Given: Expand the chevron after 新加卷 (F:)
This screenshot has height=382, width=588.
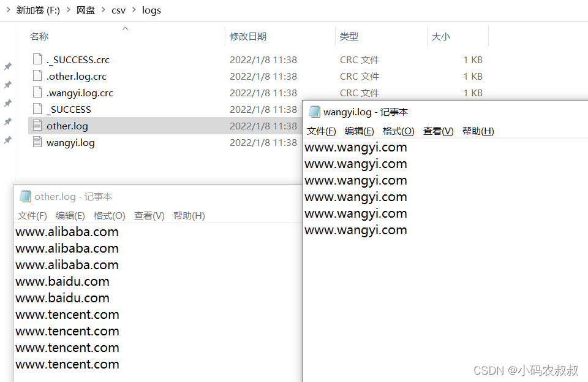Looking at the screenshot, I should point(68,10).
